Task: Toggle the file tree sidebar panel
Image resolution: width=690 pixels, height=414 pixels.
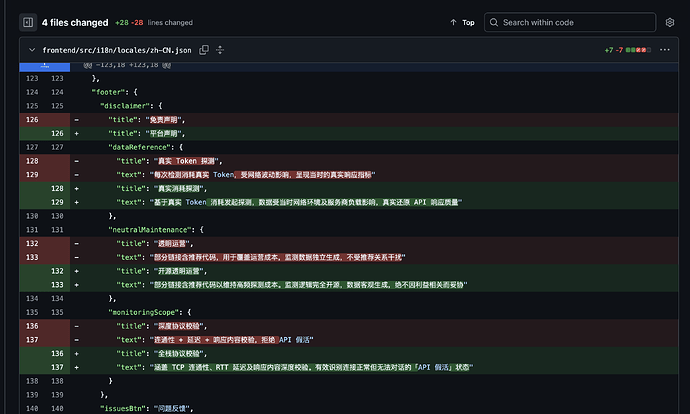Action: (x=28, y=22)
